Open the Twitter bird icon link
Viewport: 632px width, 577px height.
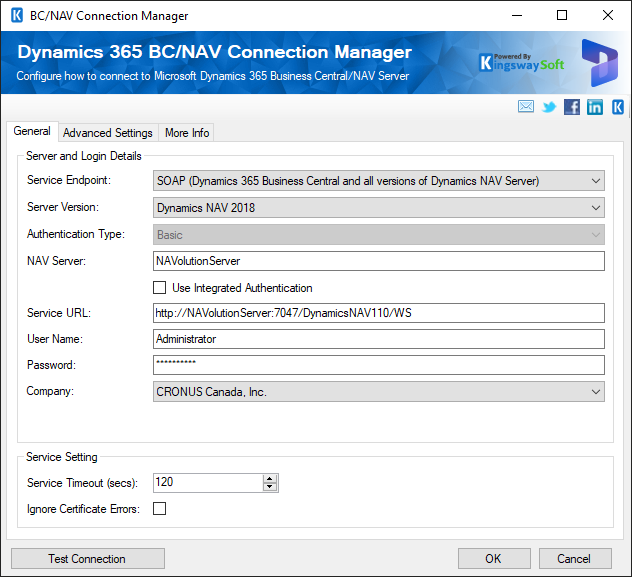(x=549, y=107)
